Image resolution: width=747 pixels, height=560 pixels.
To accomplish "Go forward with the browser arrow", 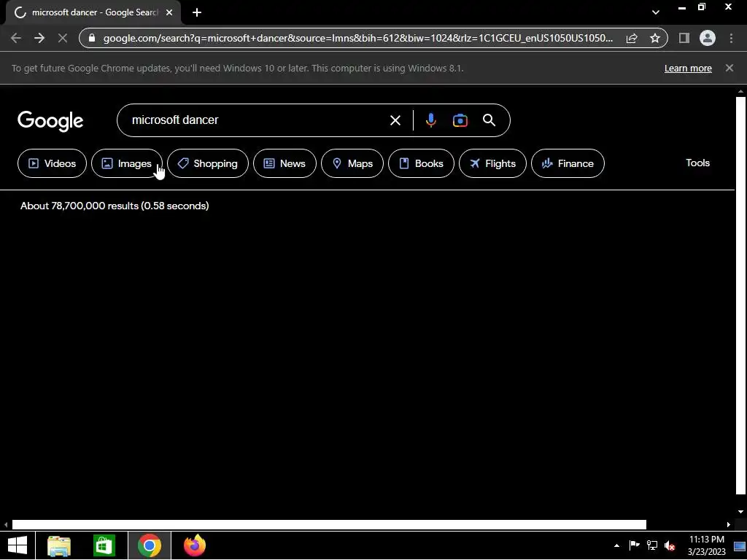I will click(39, 38).
